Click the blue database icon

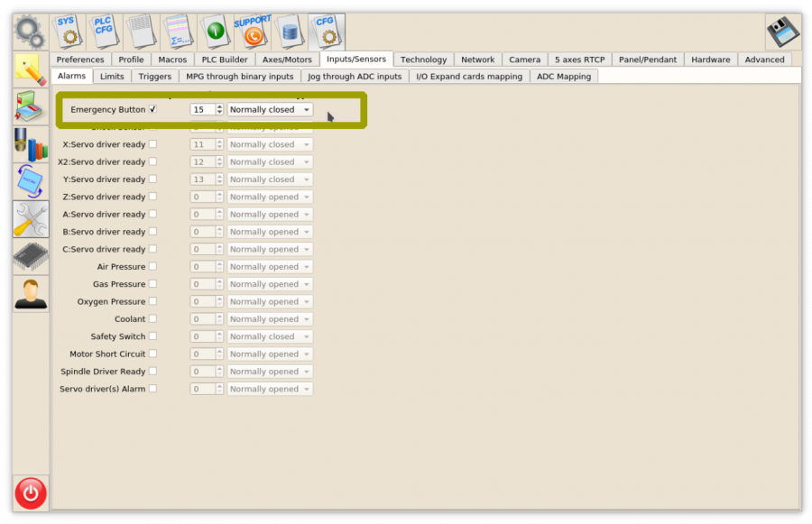tap(290, 32)
